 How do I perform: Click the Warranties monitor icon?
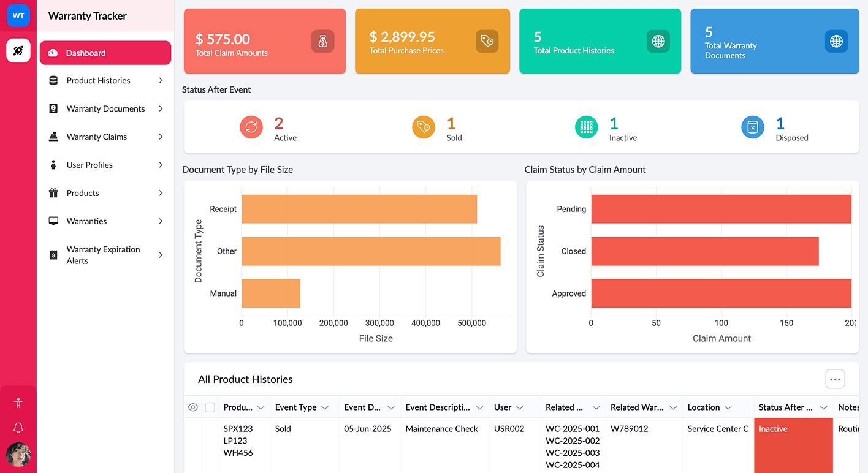pyautogui.click(x=53, y=221)
